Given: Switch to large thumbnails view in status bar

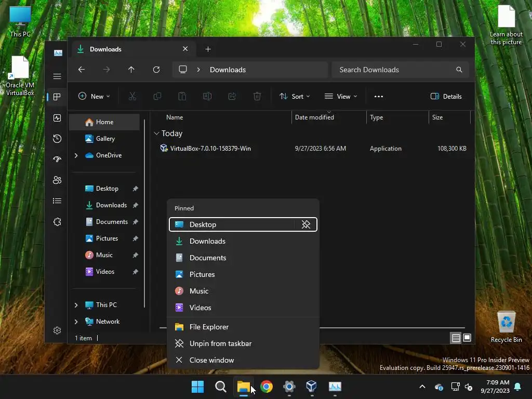Looking at the screenshot, I should tap(467, 338).
